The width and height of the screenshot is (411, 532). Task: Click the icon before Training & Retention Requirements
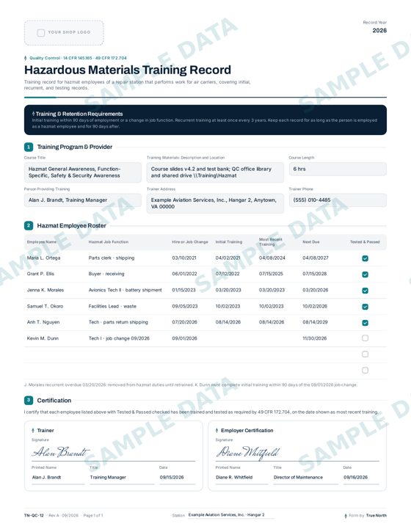point(33,114)
